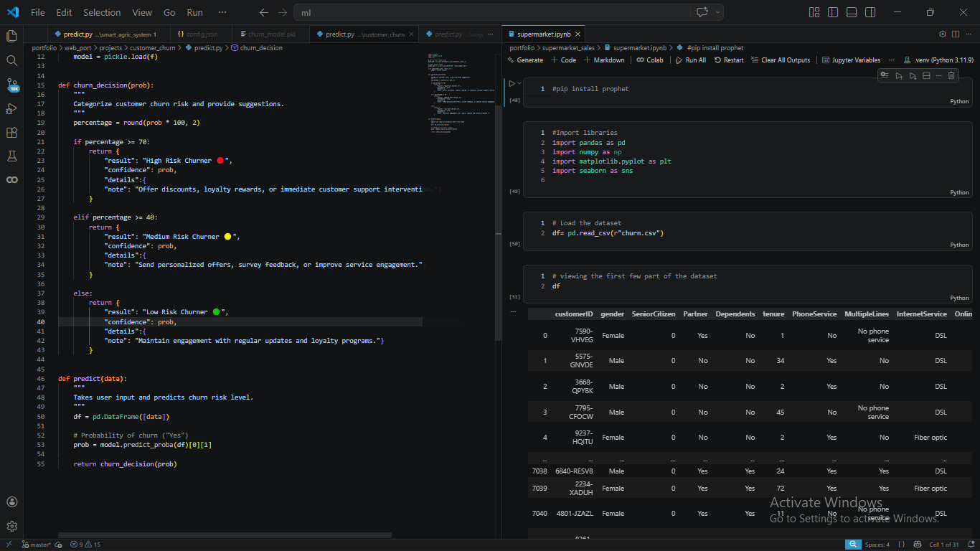Image resolution: width=980 pixels, height=551 pixels.
Task: Click the Generate button in notebook toolbar
Action: click(x=524, y=60)
